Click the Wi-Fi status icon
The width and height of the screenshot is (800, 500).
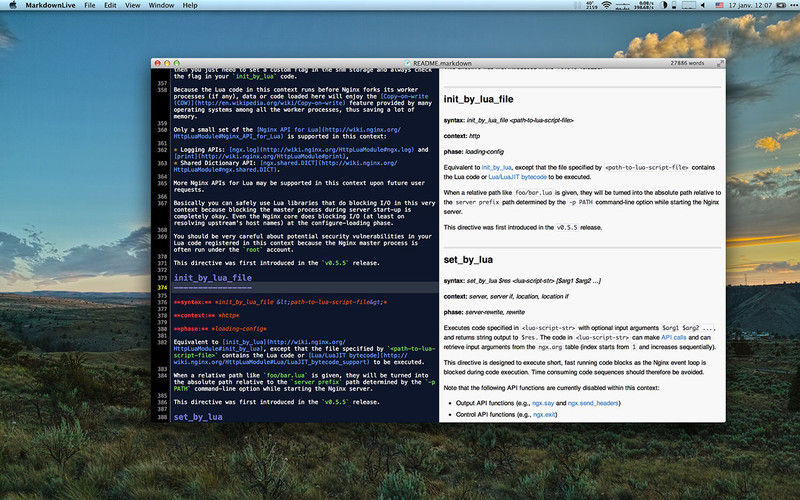tap(606, 5)
